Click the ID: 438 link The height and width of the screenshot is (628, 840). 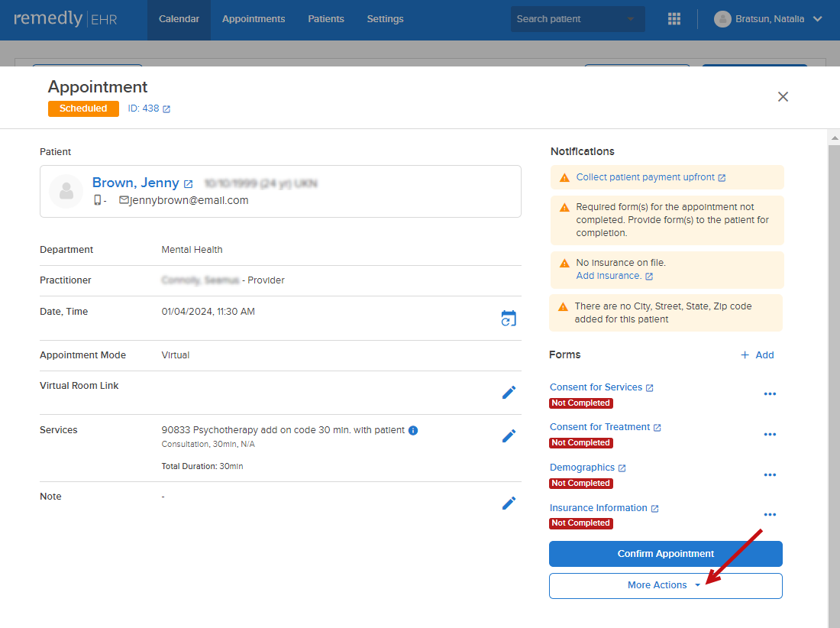point(143,108)
